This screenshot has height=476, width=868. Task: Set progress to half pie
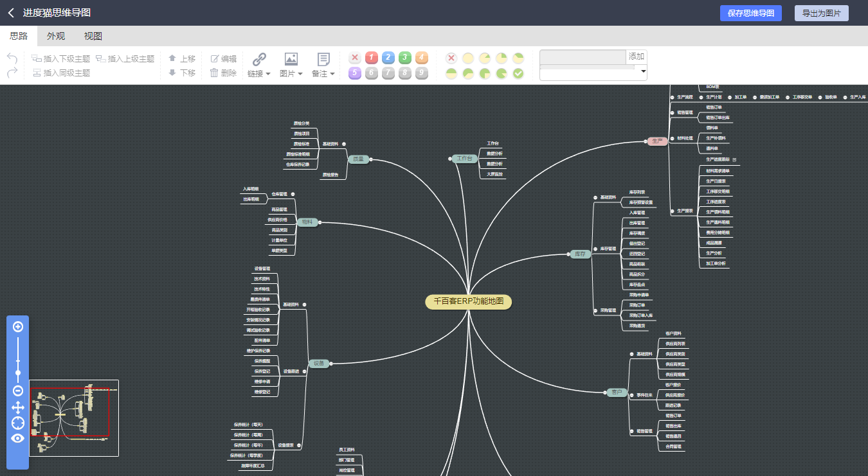(451, 74)
